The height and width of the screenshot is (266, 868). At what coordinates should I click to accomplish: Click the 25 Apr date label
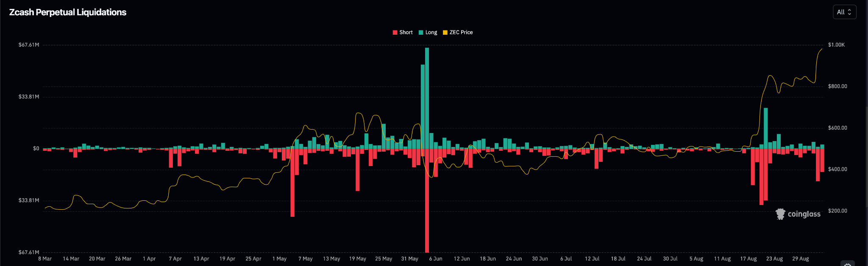pos(253,259)
